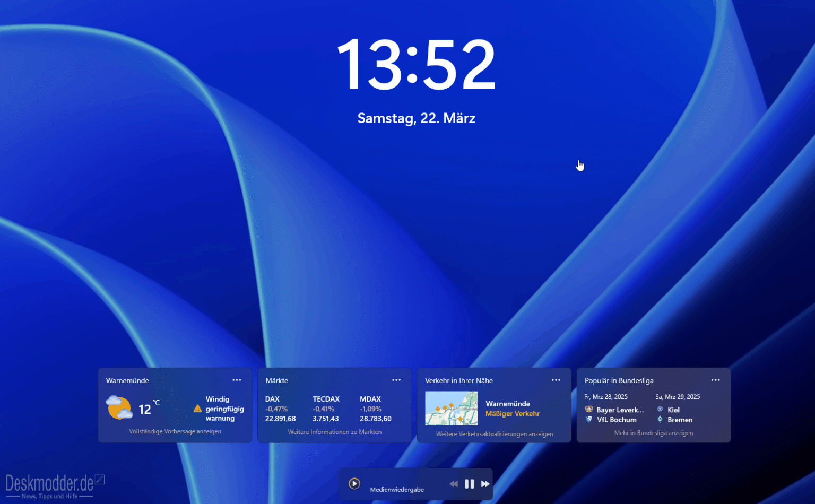
Task: Skip media forward with fast-forward control
Action: pos(485,483)
